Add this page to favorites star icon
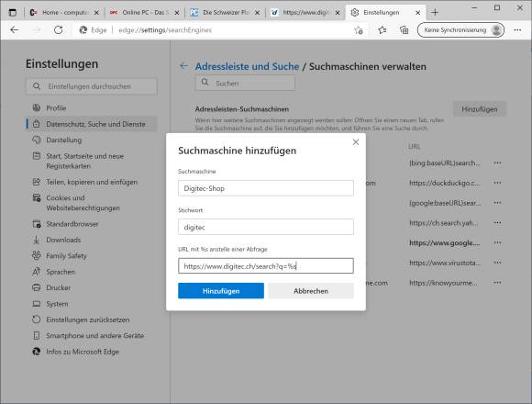Screen dimensions: 532x404 359,30
